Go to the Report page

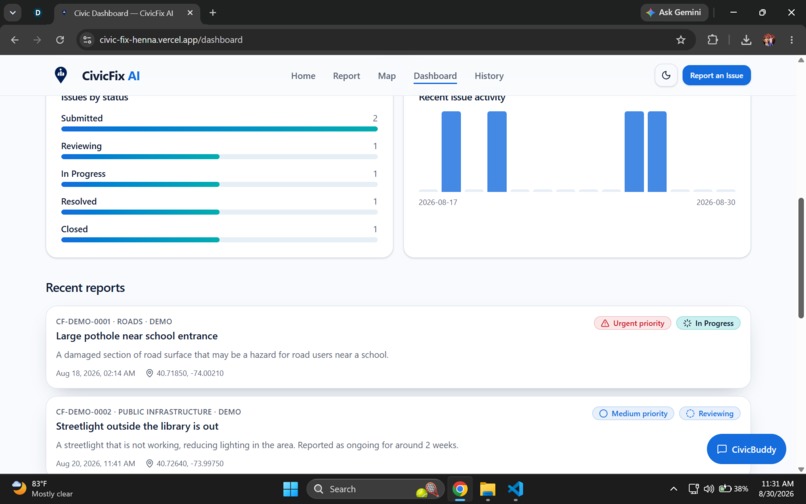[346, 76]
